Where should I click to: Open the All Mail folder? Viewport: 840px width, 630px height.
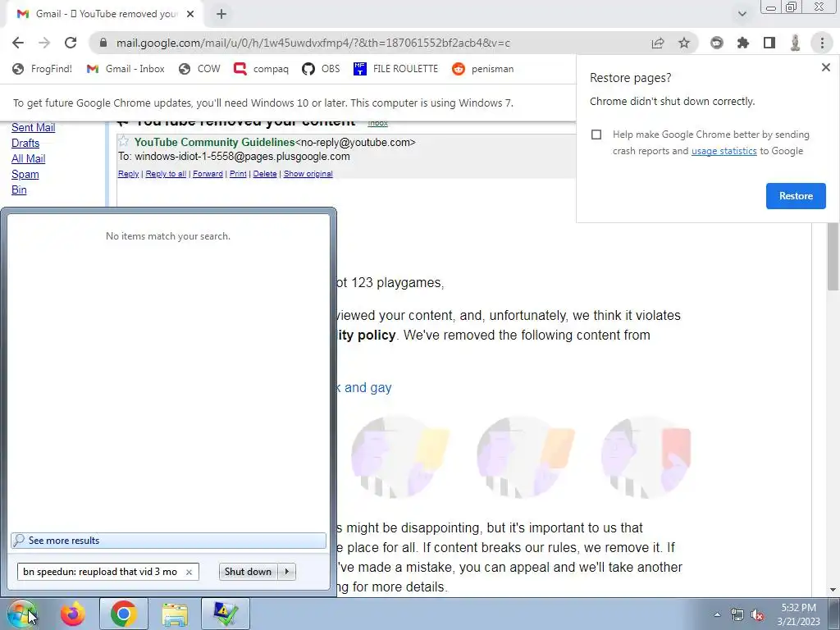(x=29, y=158)
